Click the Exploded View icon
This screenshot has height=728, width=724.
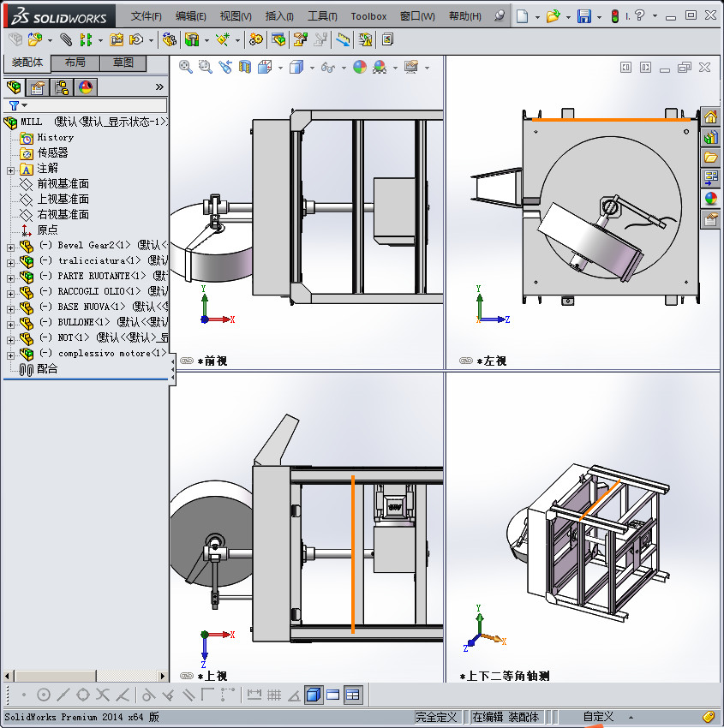click(x=301, y=40)
